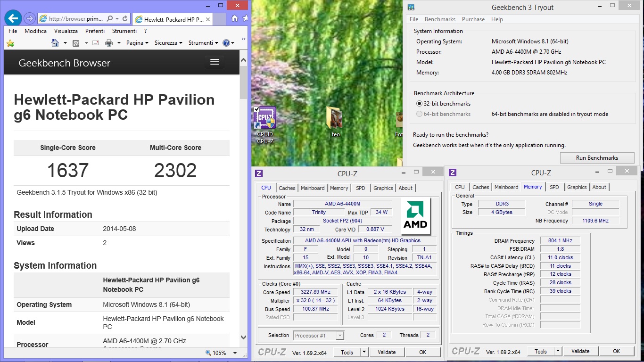Open the teo folder on desktop

coord(336,122)
